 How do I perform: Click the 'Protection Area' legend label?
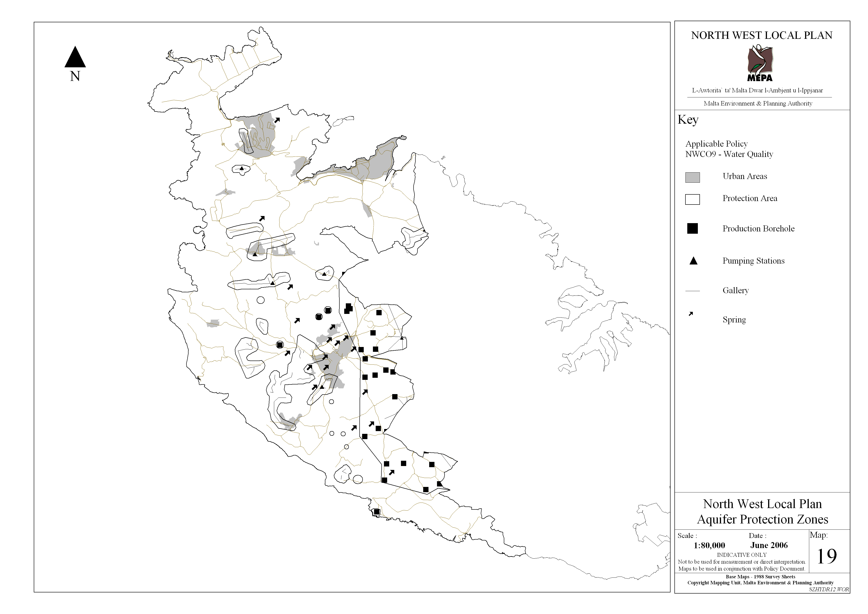750,198
